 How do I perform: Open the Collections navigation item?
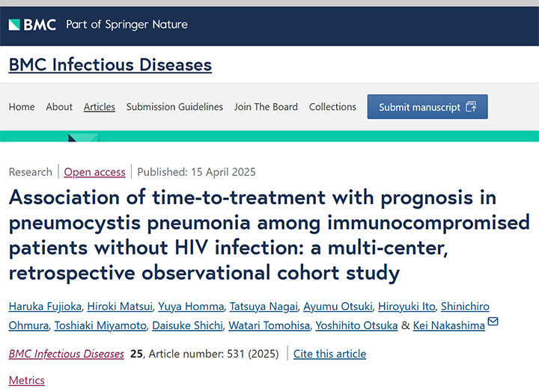[332, 107]
